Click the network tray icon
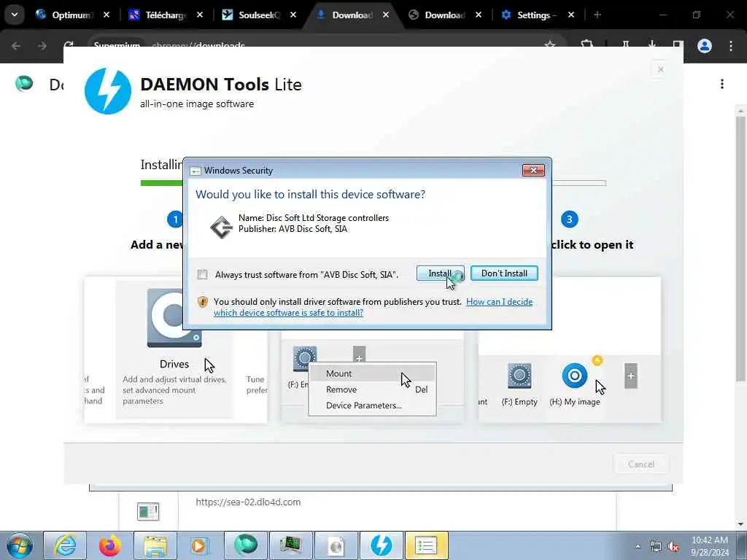The height and width of the screenshot is (560, 747). [x=656, y=547]
